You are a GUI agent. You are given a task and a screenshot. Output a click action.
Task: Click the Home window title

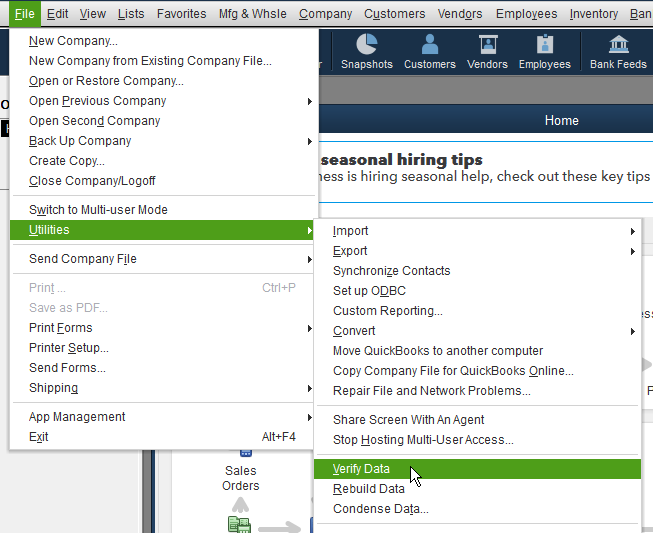click(x=561, y=121)
